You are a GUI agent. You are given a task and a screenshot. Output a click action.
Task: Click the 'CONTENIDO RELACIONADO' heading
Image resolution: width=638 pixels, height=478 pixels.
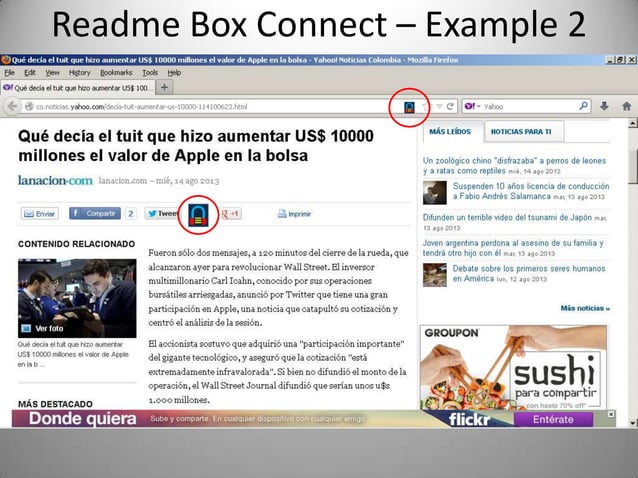pos(76,244)
